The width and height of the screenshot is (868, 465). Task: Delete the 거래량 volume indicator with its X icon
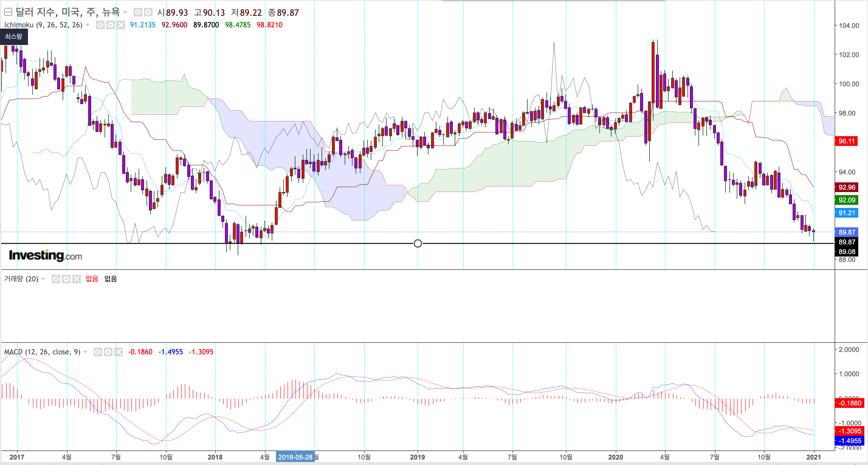click(x=77, y=279)
